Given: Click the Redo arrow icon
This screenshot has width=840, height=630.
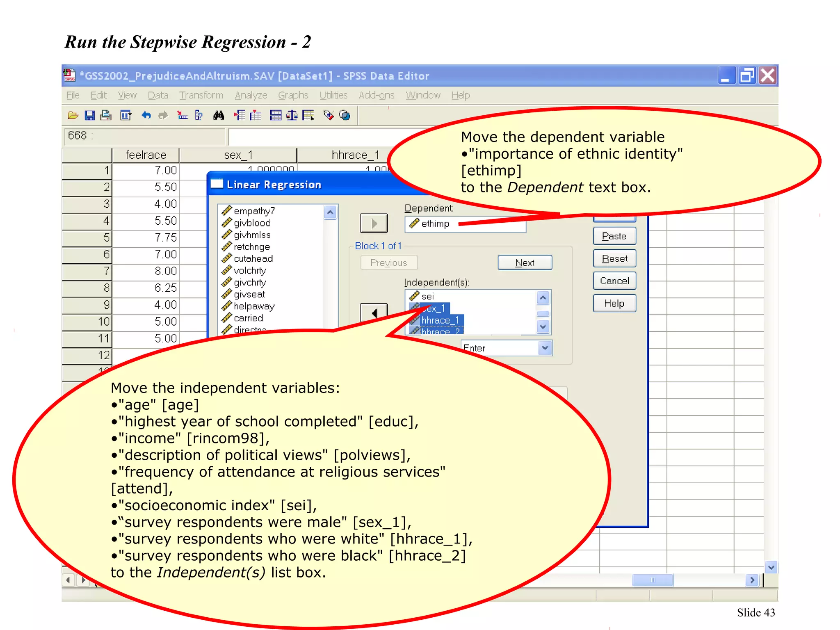Looking at the screenshot, I should (163, 116).
